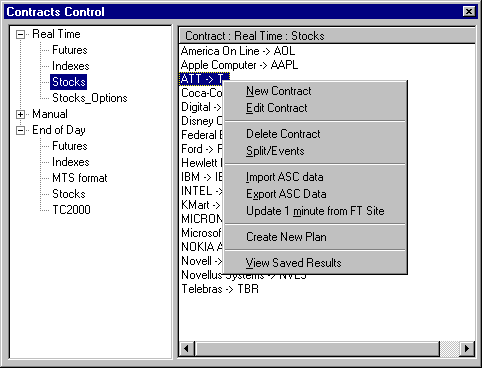Collapse the Real Time tree node
The width and height of the screenshot is (482, 368).
click(x=21, y=34)
